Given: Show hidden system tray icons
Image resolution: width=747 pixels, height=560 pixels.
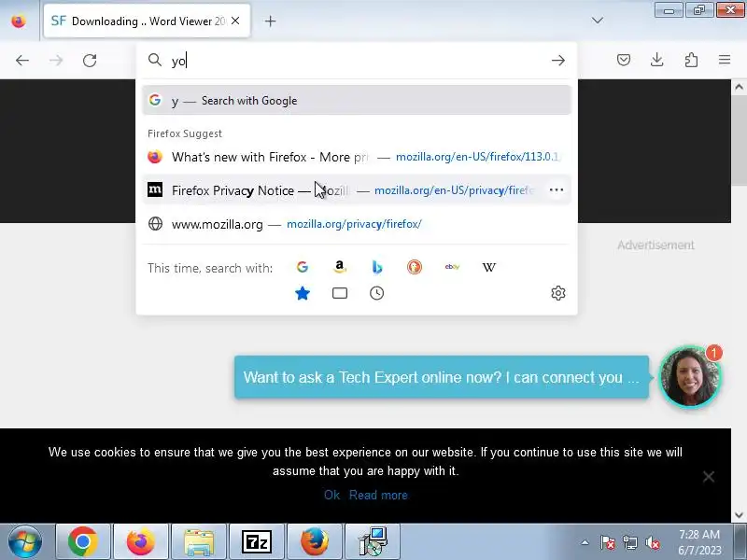Looking at the screenshot, I should pyautogui.click(x=585, y=542).
